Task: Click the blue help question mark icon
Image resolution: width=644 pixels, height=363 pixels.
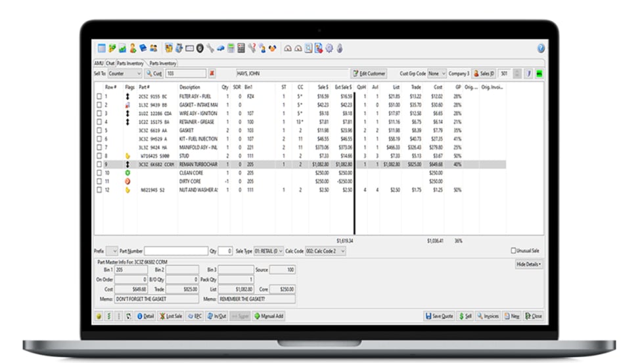Action: pos(541,48)
